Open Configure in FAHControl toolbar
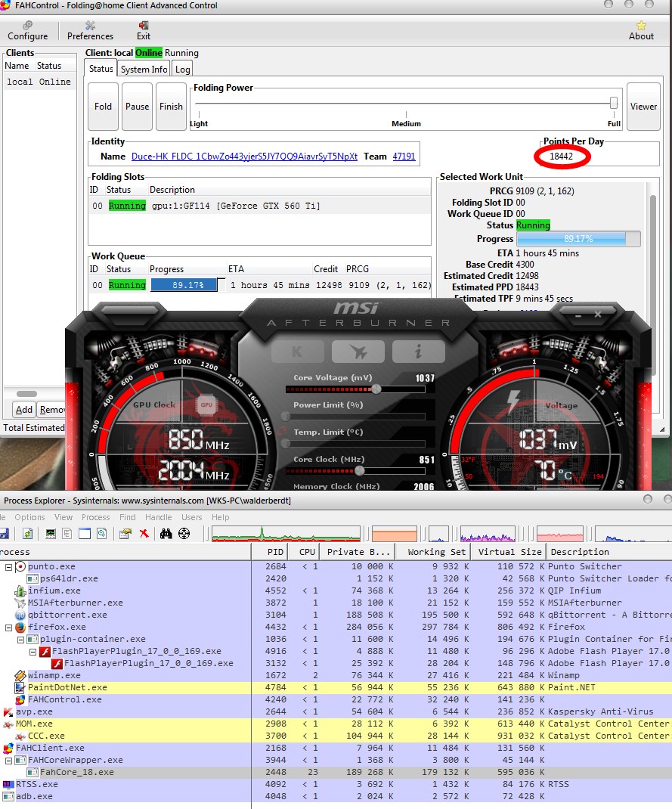Screen dimensions: 672x809 (27, 31)
